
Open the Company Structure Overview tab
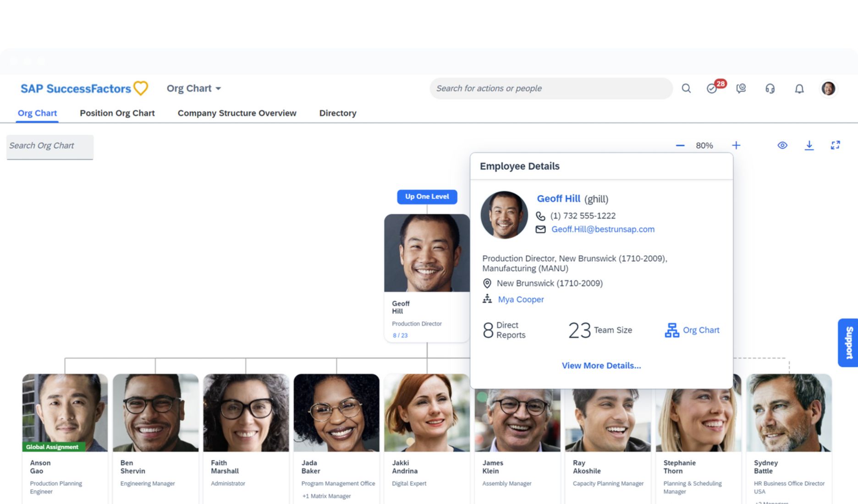click(x=237, y=113)
